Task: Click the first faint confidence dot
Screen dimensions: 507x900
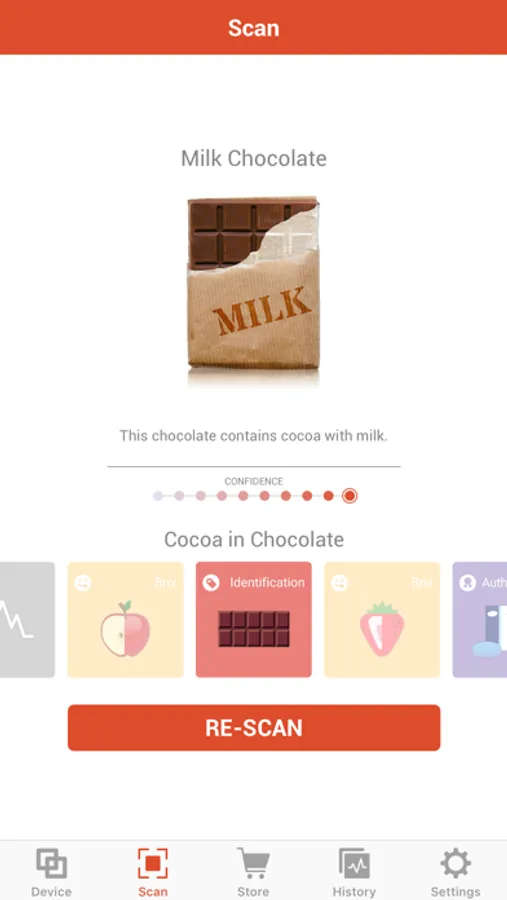Action: [158, 496]
